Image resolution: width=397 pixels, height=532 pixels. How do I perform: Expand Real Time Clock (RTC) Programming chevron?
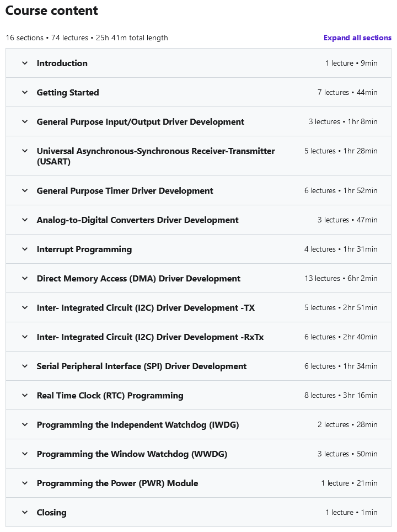pos(25,395)
